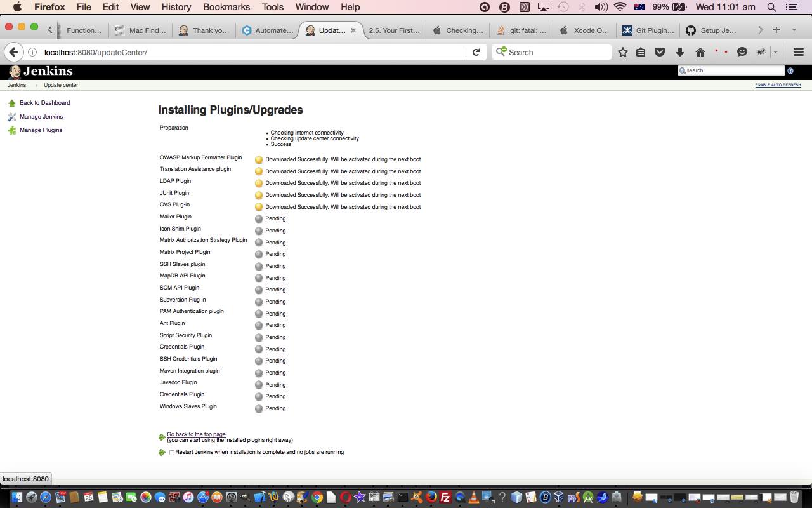
Task: Open a new tab with plus button
Action: coord(776,30)
